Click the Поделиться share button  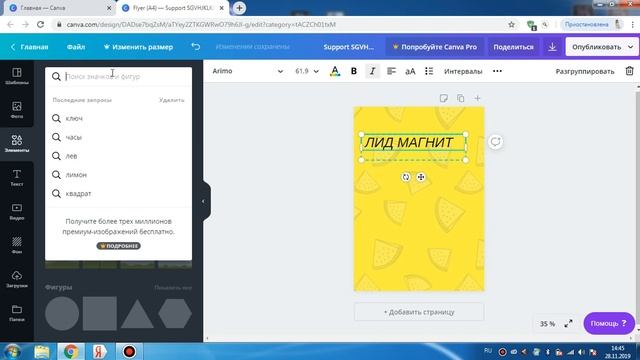513,47
